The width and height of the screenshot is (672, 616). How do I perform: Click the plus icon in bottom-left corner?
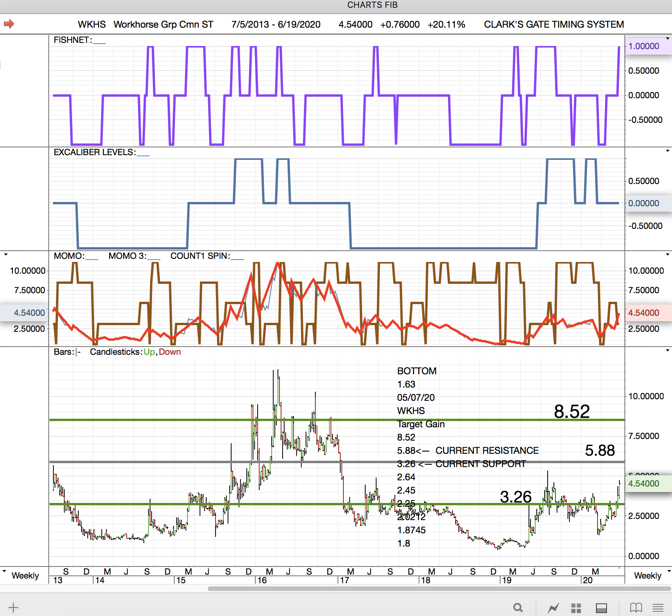click(x=13, y=607)
